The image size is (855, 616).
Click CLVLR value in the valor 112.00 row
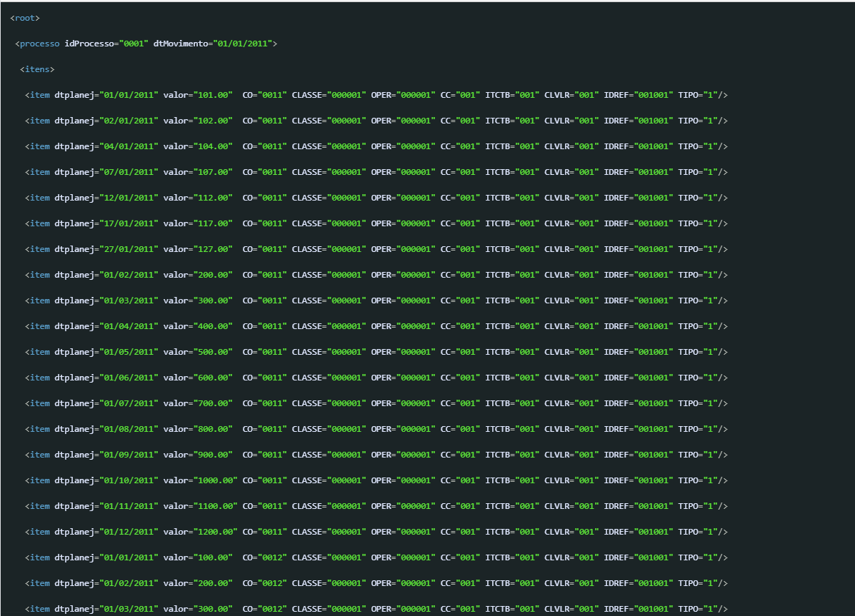click(x=586, y=197)
